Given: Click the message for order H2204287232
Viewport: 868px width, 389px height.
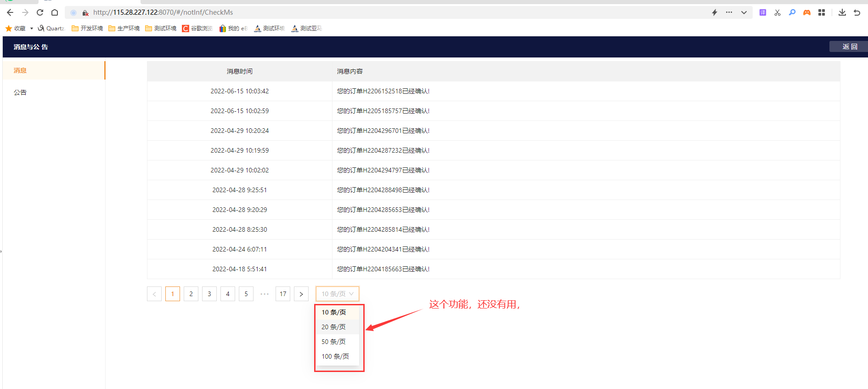Looking at the screenshot, I should (x=383, y=150).
